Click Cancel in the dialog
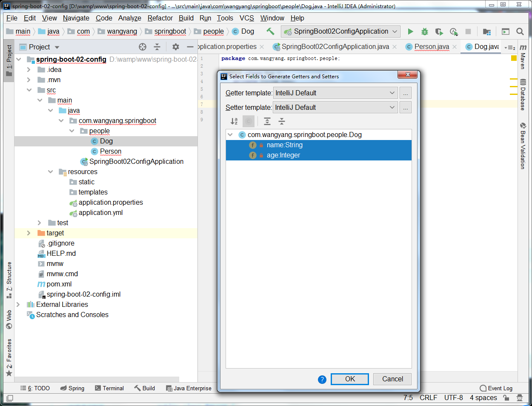The image size is (532, 406). coord(392,379)
